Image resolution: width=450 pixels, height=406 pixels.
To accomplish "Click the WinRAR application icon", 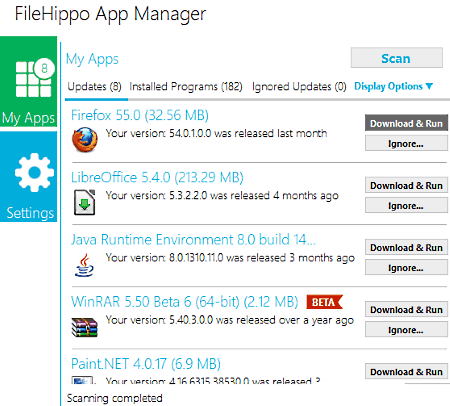I will 84,327.
